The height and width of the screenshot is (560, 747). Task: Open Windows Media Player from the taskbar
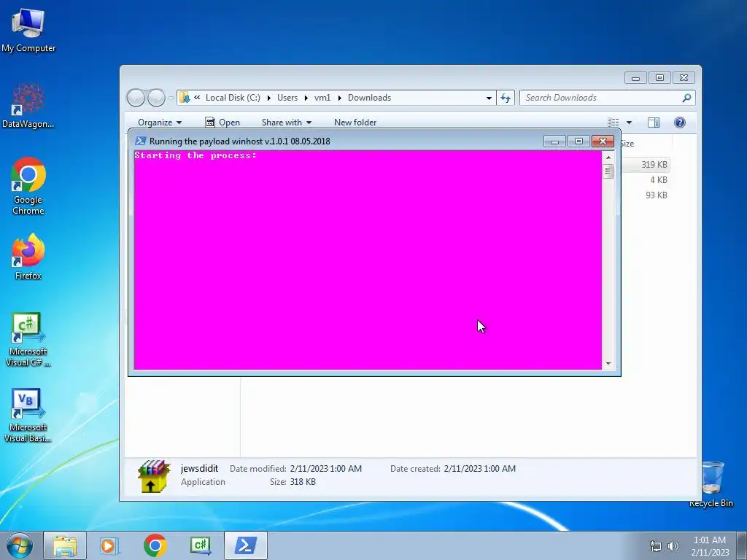coord(109,545)
